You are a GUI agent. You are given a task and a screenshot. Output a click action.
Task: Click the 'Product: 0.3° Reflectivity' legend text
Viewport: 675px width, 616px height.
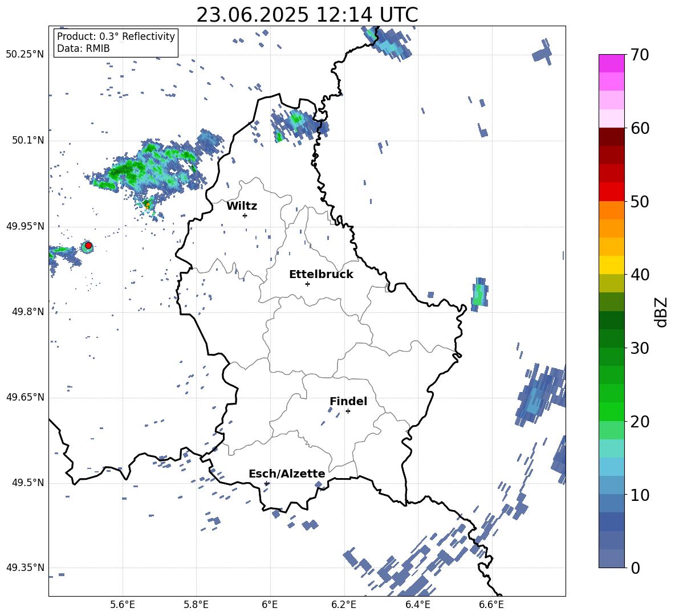point(116,36)
